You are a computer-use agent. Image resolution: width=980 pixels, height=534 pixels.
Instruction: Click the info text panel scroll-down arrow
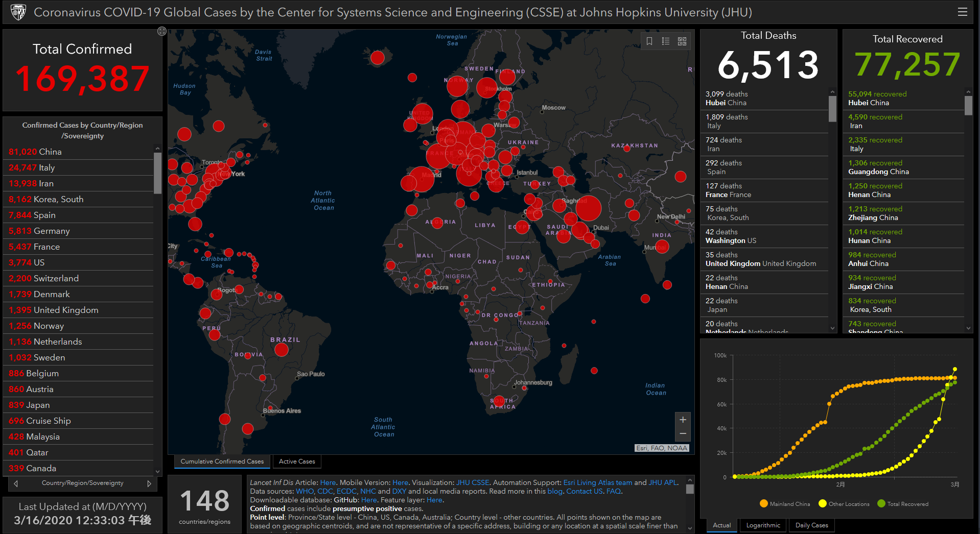click(x=690, y=528)
